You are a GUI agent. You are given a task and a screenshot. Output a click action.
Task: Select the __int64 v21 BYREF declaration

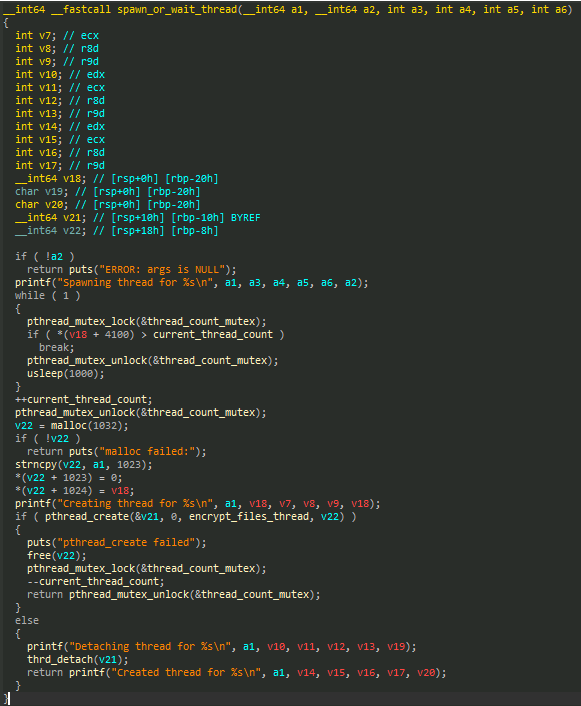137,217
